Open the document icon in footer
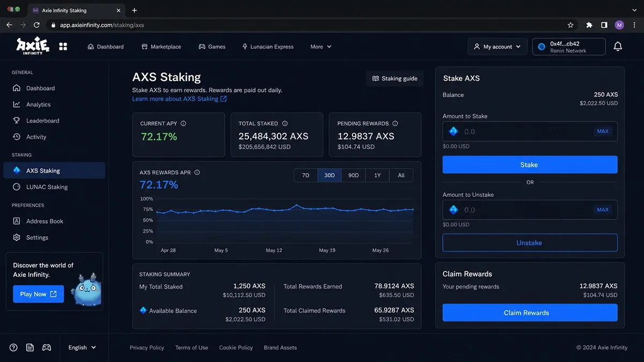This screenshot has width=644, height=362. 30,348
